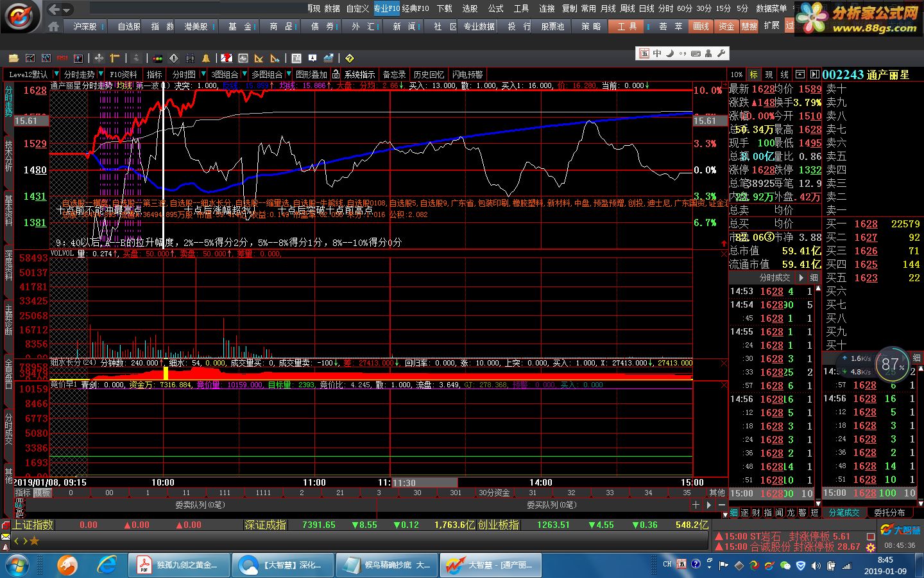The width and height of the screenshot is (924, 578).
Task: Click the F10资料 button
Action: [x=123, y=74]
